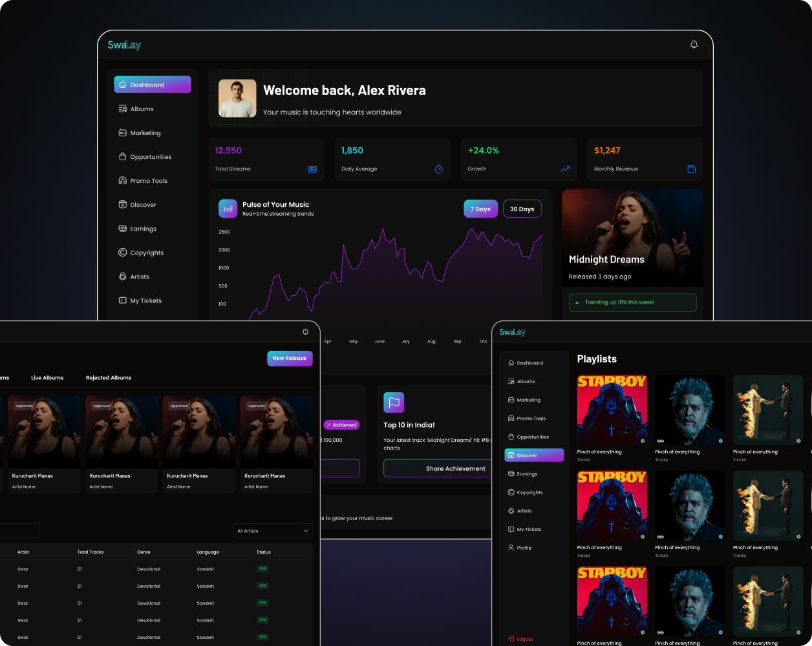Click the New Release button
This screenshot has width=812, height=646.
(x=289, y=359)
